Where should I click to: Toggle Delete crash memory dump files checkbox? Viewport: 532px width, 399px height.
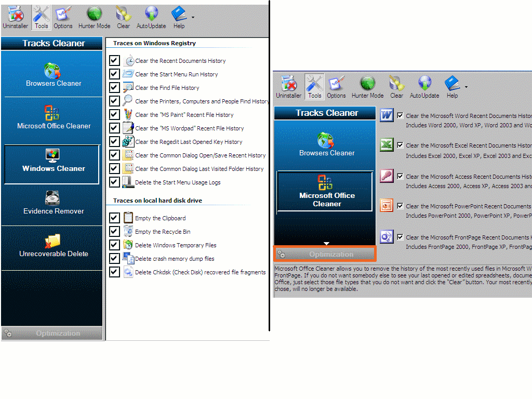(x=114, y=259)
